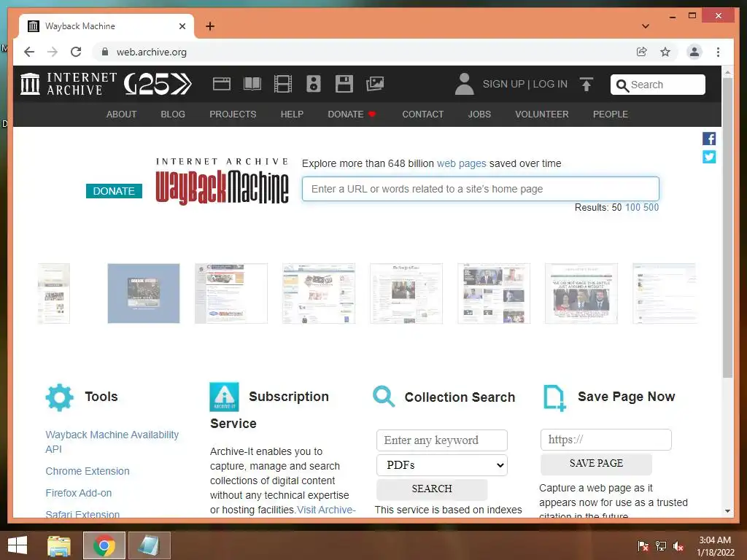Click the 25th anniversary logo
The image size is (747, 560).
[158, 84]
